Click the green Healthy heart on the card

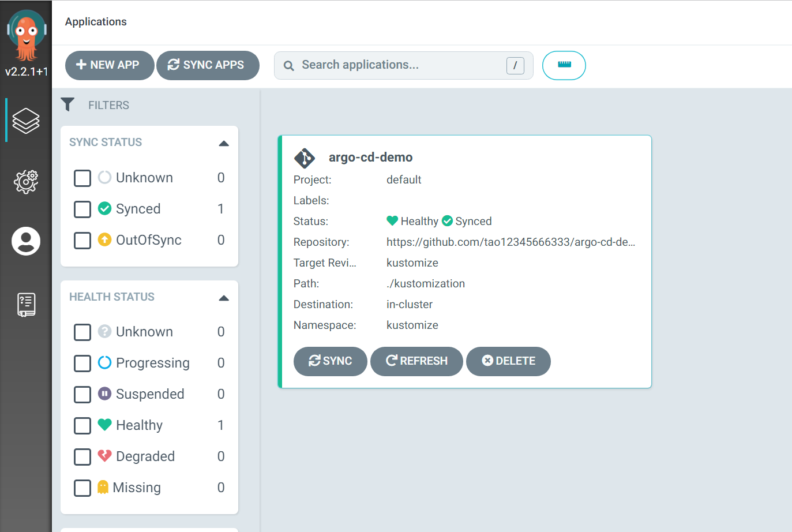coord(392,220)
